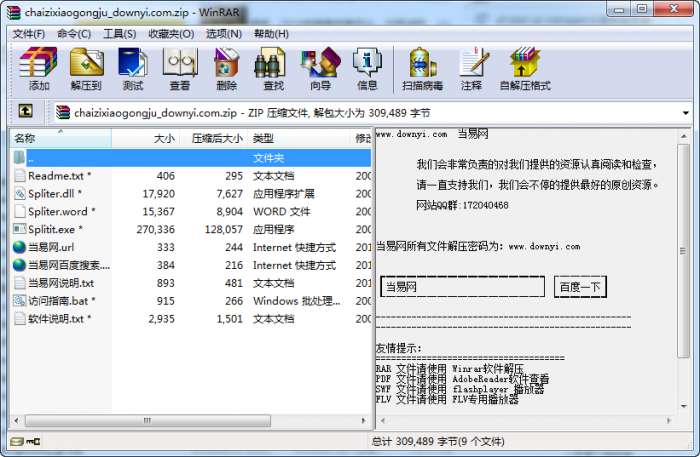Click the parent folder '..' icon
Image resolution: width=700 pixels, height=457 pixels.
[x=20, y=158]
